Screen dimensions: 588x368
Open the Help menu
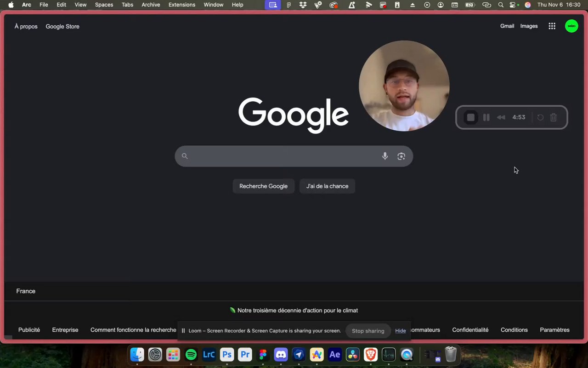coord(237,5)
